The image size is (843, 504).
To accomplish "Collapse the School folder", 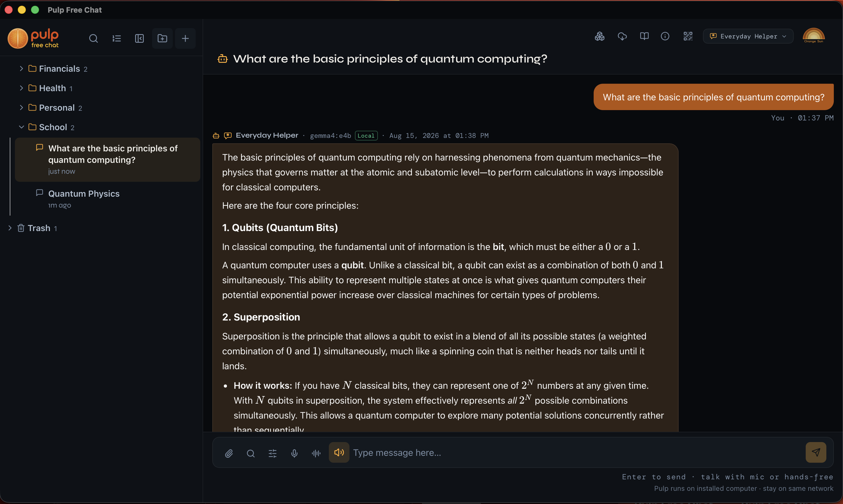I will (22, 127).
